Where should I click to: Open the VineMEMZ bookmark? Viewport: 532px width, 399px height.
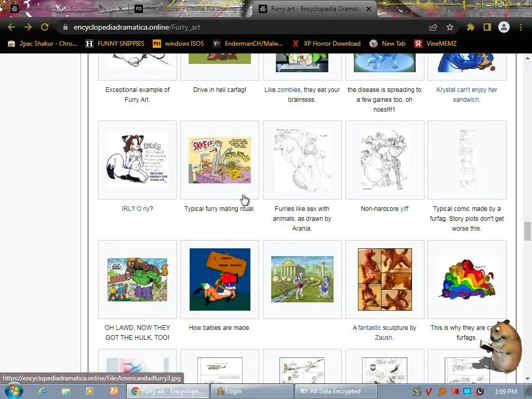point(435,44)
